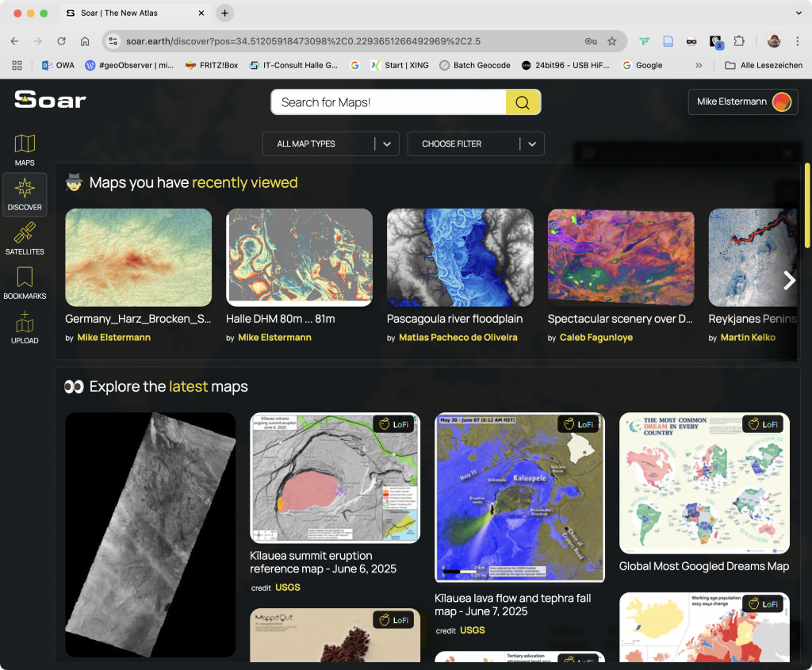Open Matias Pacheco de Oliveira profile
Screen dimensions: 812x670
tap(458, 338)
